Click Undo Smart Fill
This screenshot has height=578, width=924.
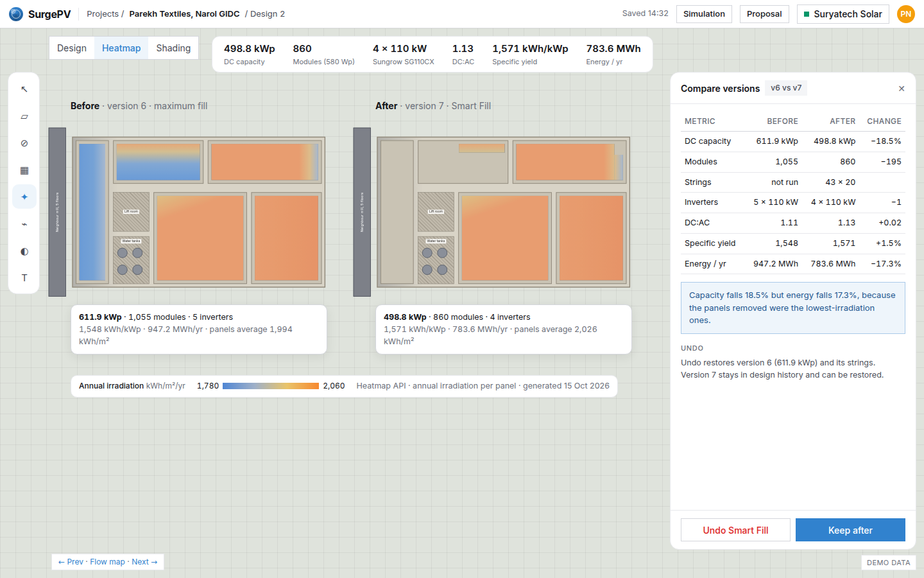coord(735,530)
